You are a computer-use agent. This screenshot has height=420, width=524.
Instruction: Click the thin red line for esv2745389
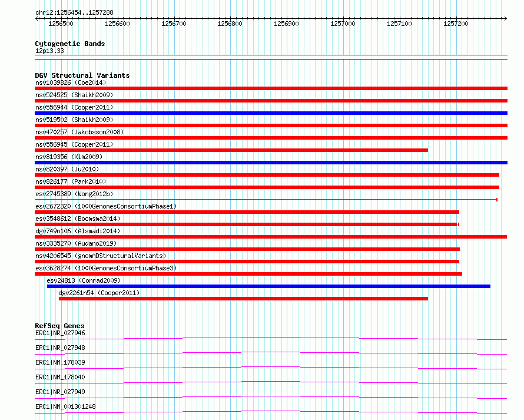(x=266, y=200)
